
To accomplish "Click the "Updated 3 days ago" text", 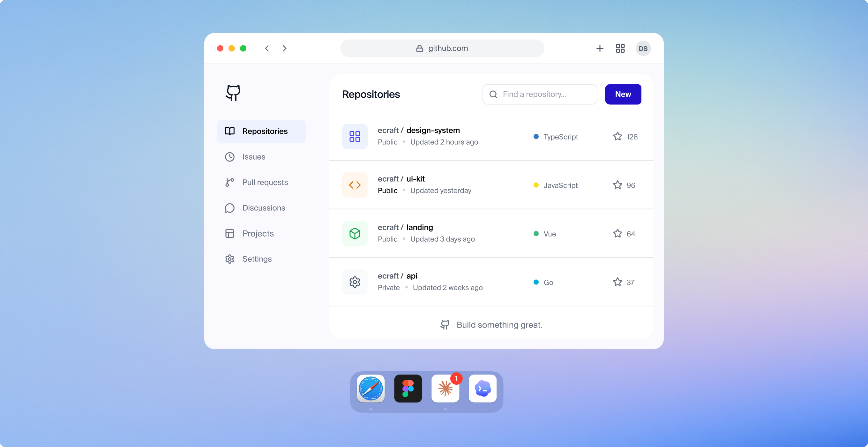I will [442, 239].
